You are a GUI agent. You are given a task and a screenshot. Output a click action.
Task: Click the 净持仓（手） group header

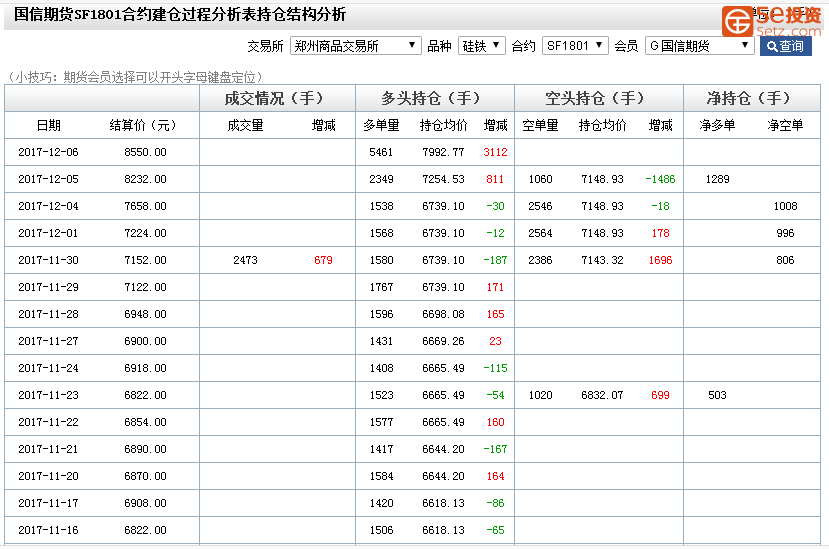tap(749, 98)
